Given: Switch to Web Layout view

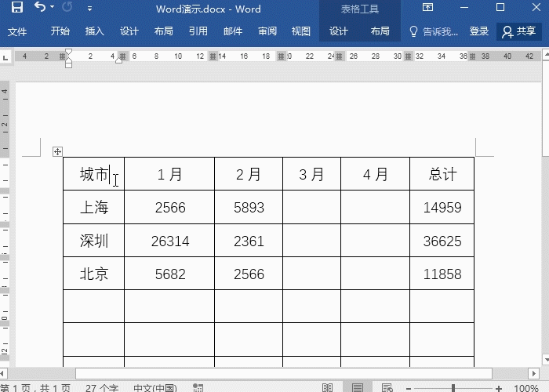Looking at the screenshot, I should pyautogui.click(x=387, y=388).
